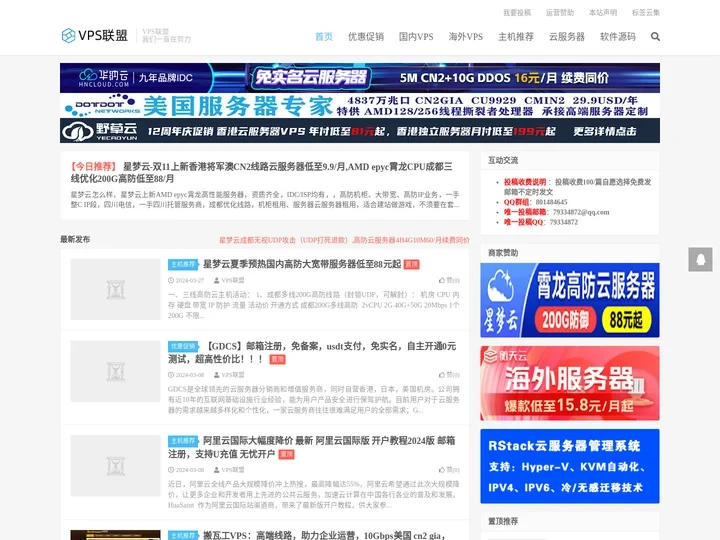The width and height of the screenshot is (720, 540).
Task: Click QQ群组 link in sidebar
Action: [516, 202]
